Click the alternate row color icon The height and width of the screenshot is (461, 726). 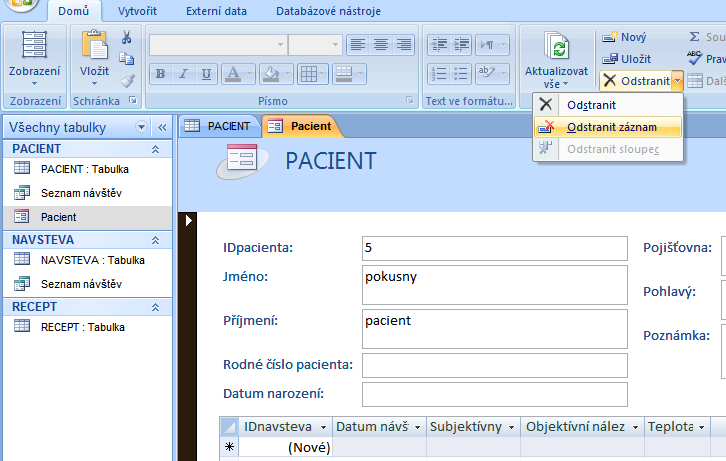[x=344, y=74]
